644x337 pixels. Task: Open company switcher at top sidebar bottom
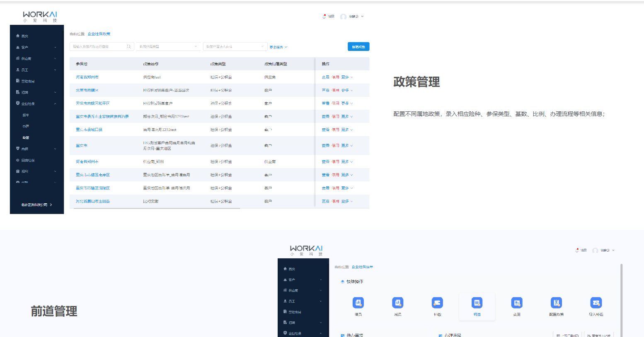coord(36,205)
